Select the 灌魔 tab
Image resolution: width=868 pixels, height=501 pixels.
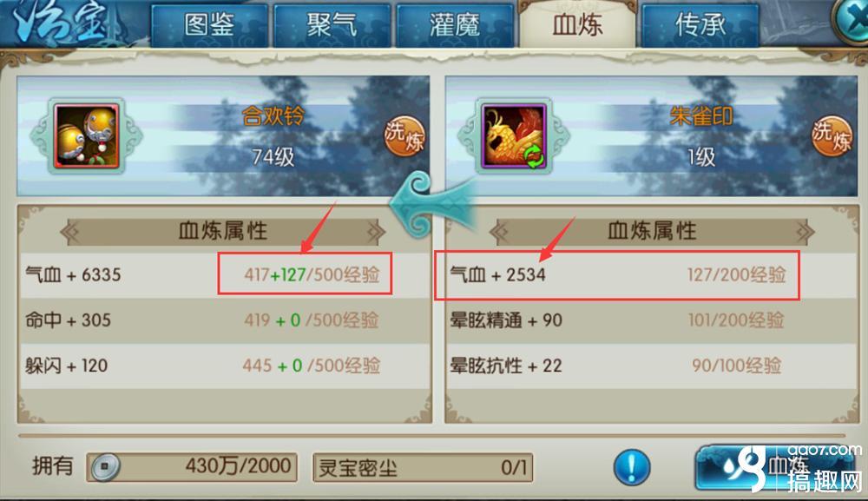[x=455, y=25]
